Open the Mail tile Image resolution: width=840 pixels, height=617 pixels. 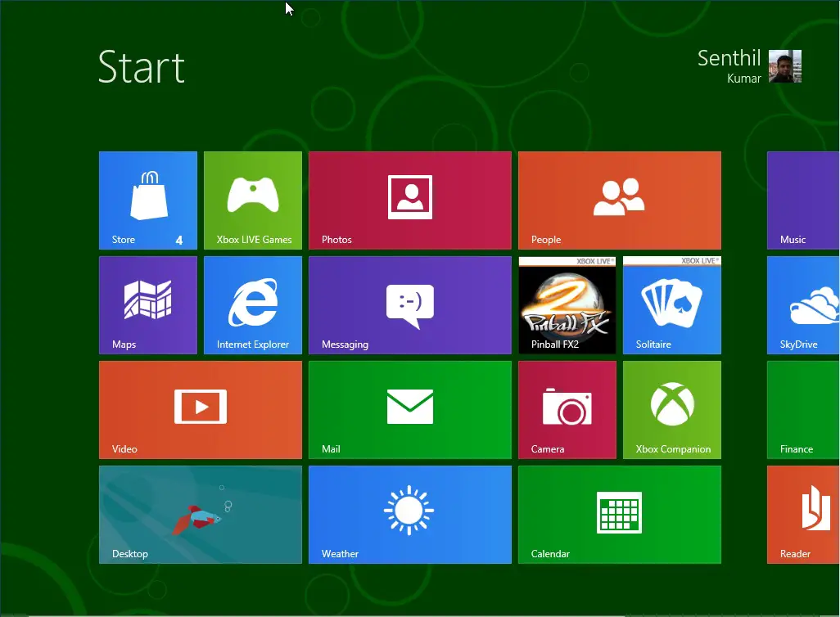(409, 409)
